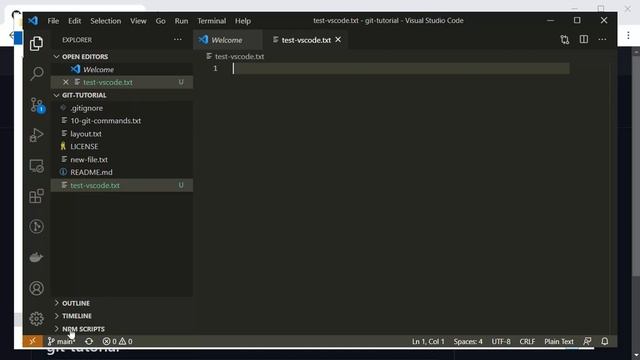Image resolution: width=640 pixels, height=360 pixels.
Task: Open the Help menu
Action: [x=243, y=21]
